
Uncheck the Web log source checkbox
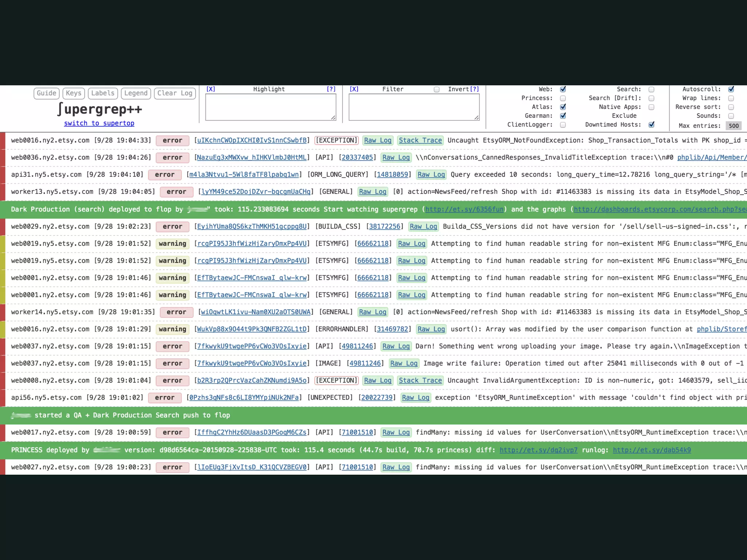[x=563, y=89]
